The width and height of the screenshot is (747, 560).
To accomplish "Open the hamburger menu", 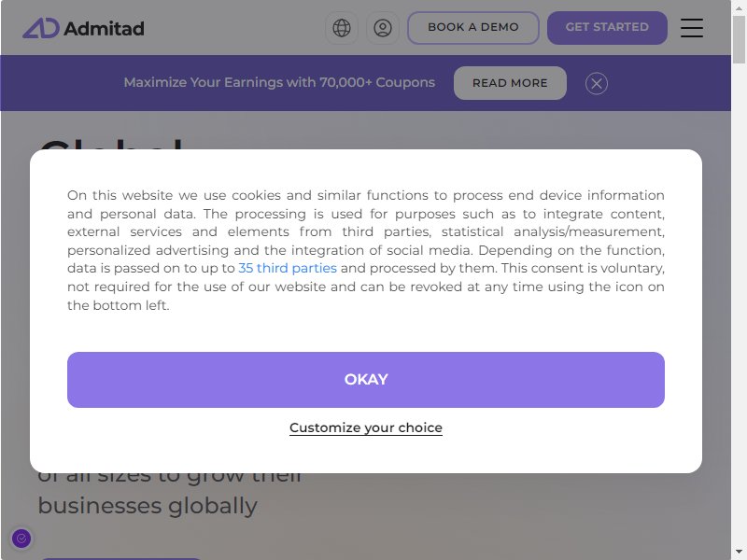I will (x=692, y=28).
